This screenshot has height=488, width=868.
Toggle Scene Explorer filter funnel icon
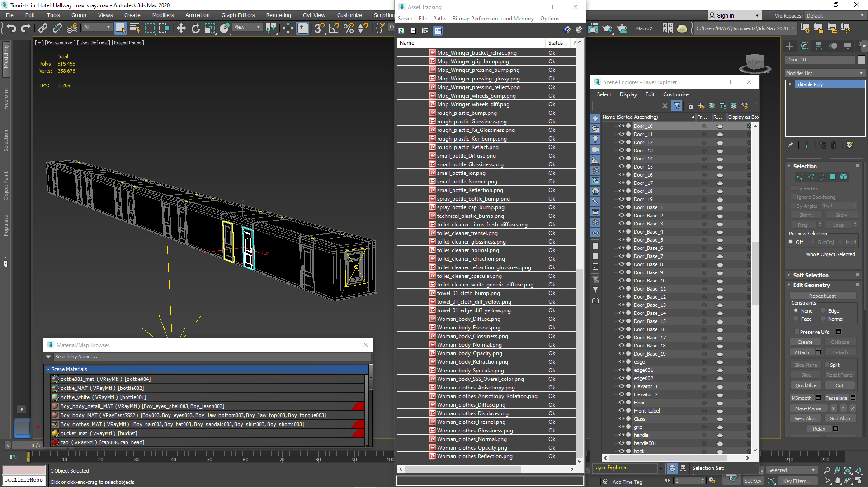pyautogui.click(x=677, y=106)
